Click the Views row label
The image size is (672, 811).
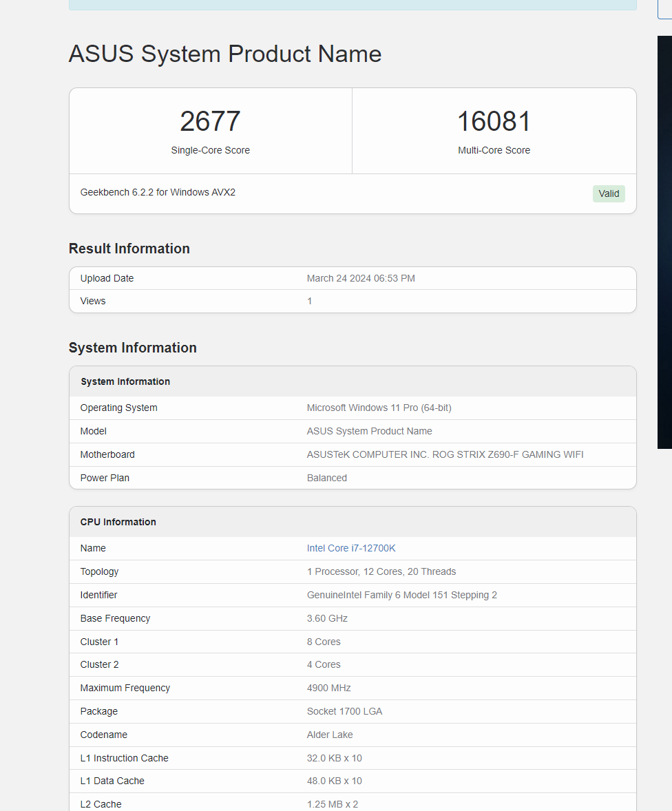pos(92,301)
